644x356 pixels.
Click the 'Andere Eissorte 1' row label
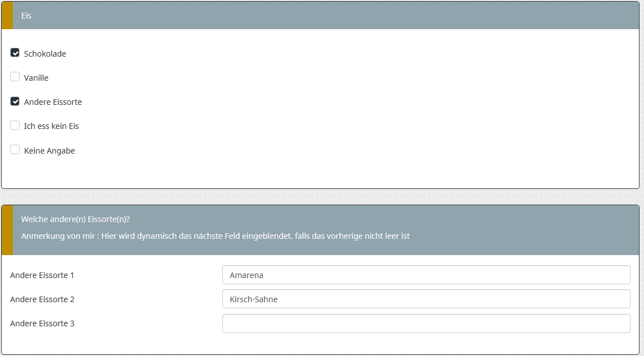click(x=42, y=275)
